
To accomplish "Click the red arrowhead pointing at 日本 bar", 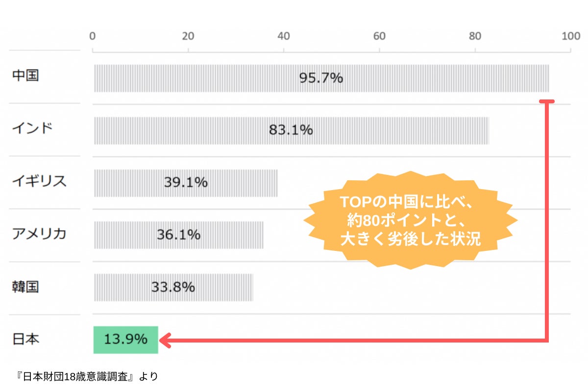I will coord(166,340).
